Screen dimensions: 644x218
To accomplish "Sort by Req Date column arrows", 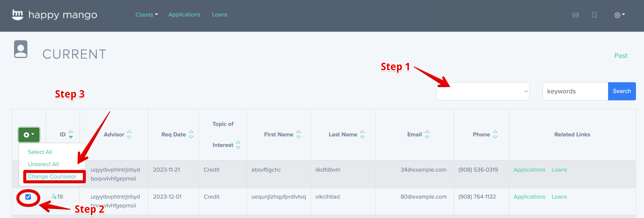I will tap(191, 134).
